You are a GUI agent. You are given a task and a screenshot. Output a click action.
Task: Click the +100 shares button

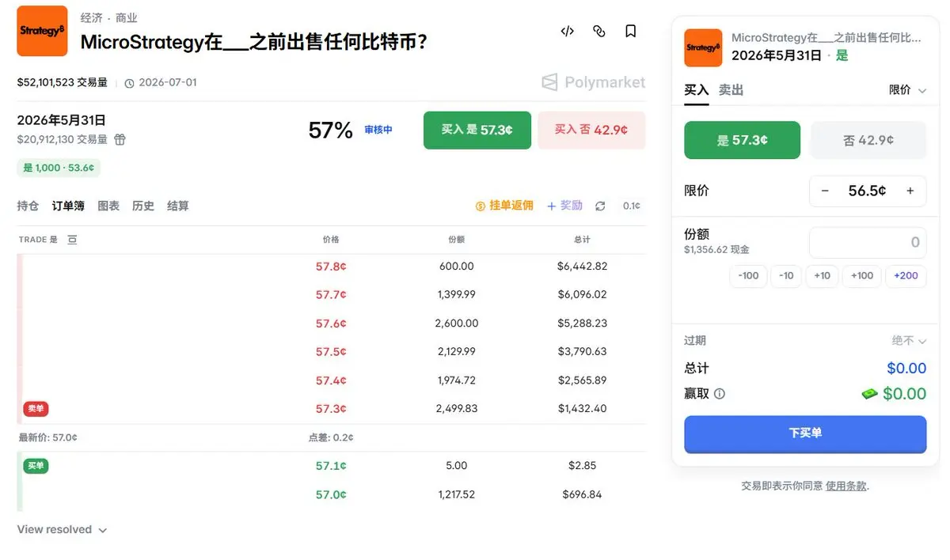pyautogui.click(x=861, y=276)
